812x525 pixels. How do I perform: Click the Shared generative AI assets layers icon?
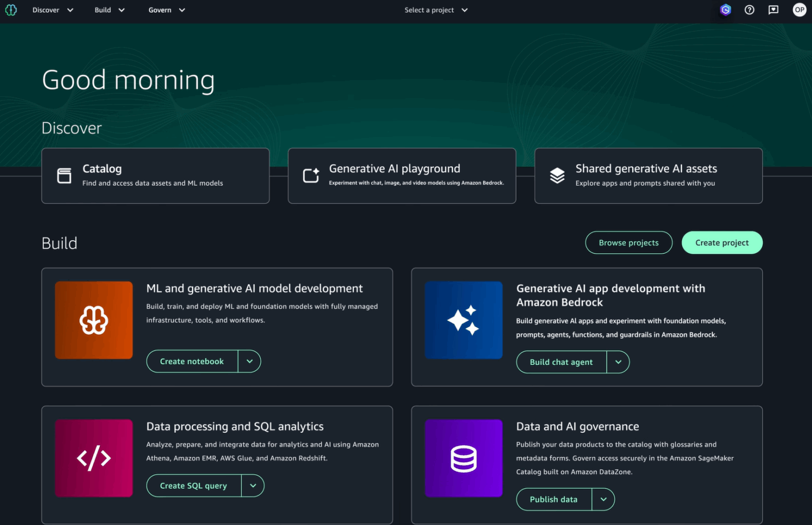557,175
